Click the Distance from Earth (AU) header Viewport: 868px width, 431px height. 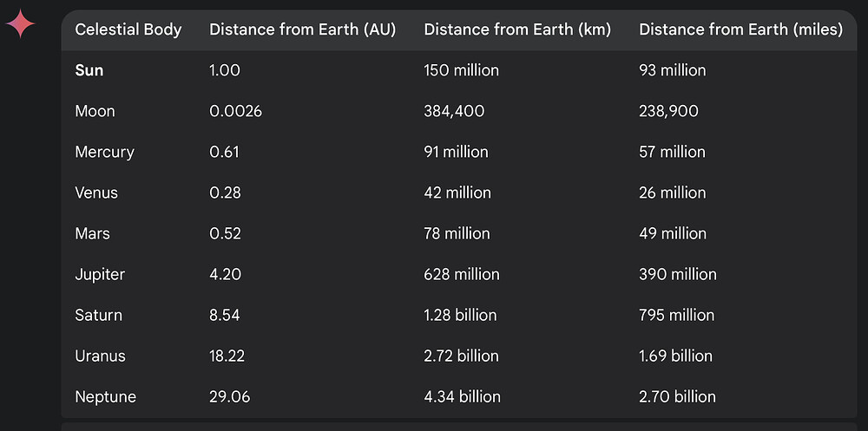point(303,29)
